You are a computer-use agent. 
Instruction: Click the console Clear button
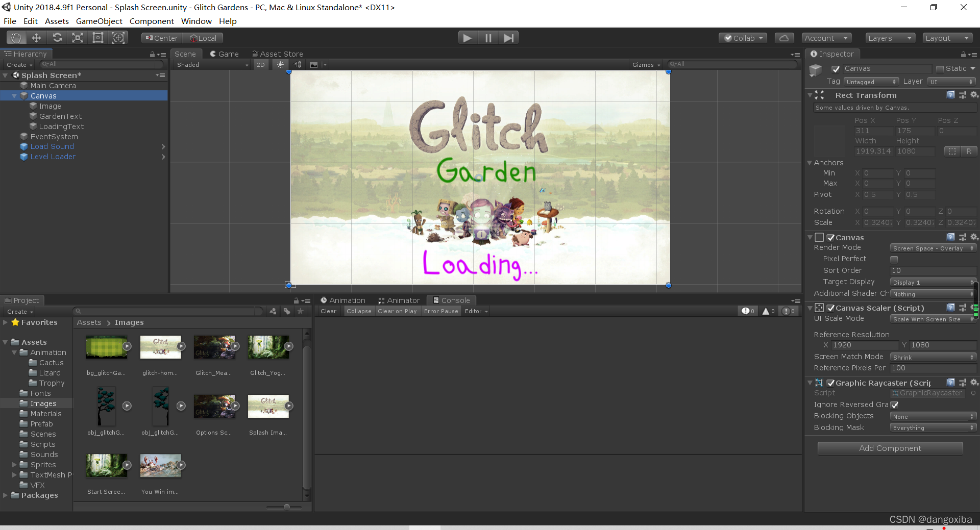(x=329, y=311)
